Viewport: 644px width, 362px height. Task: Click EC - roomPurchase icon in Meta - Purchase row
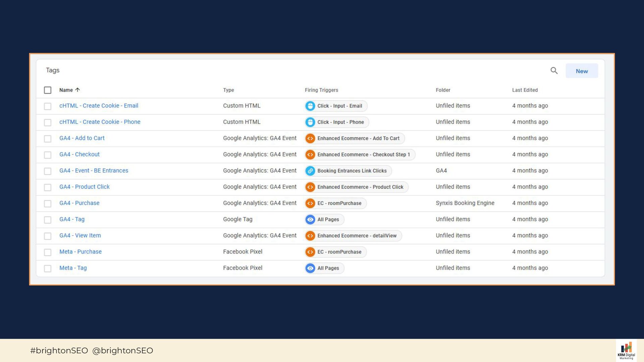(310, 252)
